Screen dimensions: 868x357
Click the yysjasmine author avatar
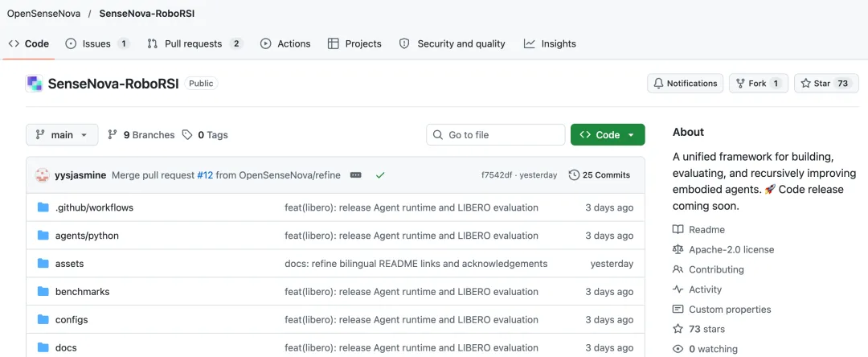(42, 175)
